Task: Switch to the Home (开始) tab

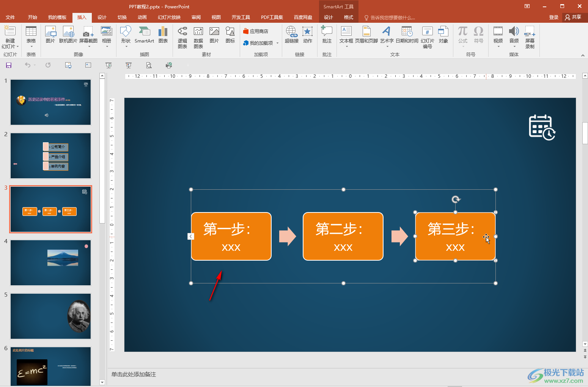Action: [x=32, y=17]
